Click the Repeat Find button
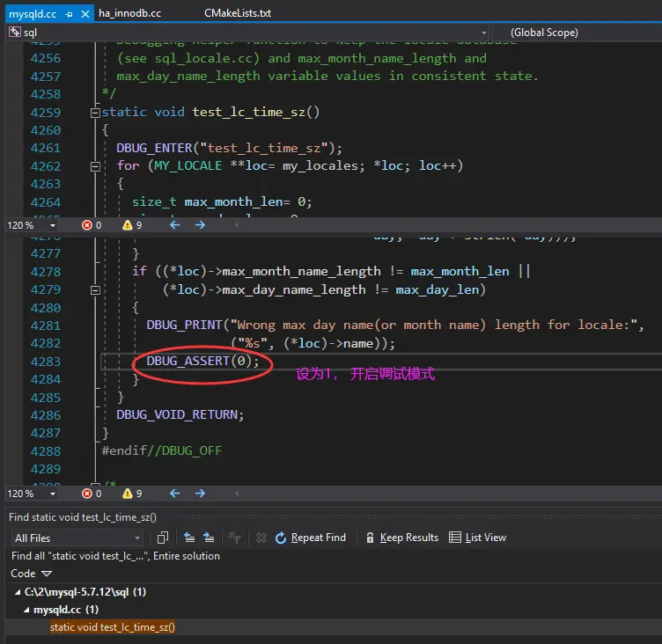 click(x=311, y=538)
